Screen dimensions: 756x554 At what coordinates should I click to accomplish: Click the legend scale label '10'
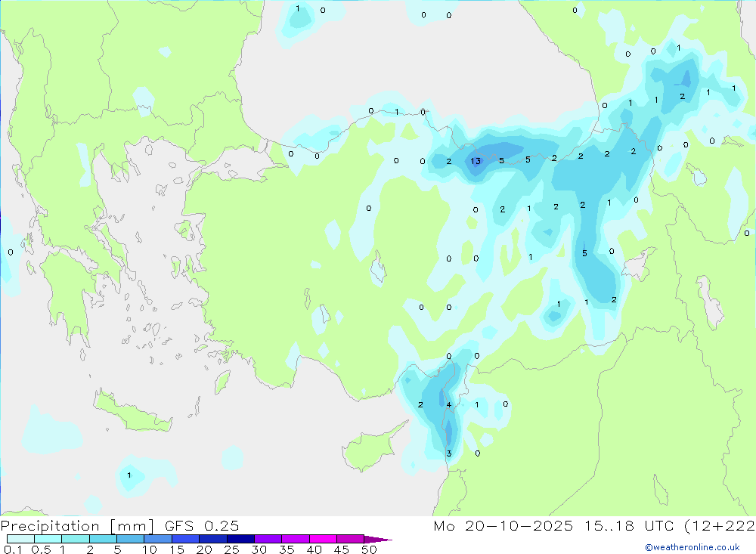(x=150, y=549)
